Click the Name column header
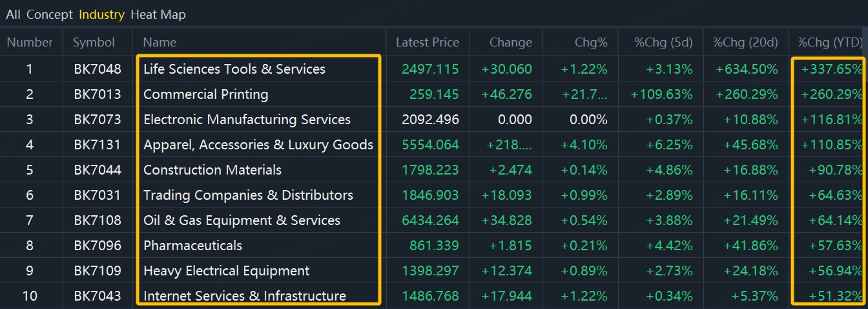The image size is (868, 309). [160, 43]
